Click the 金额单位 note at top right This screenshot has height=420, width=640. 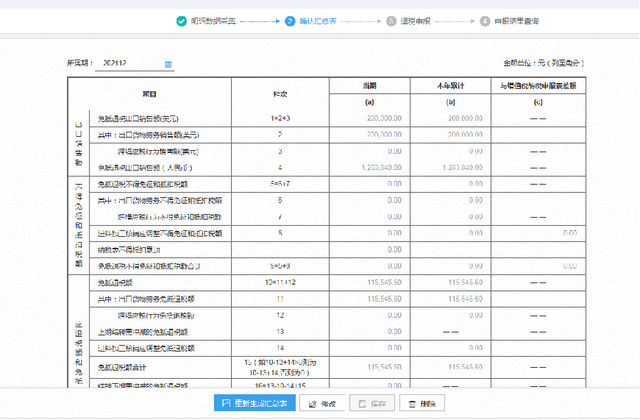click(543, 63)
